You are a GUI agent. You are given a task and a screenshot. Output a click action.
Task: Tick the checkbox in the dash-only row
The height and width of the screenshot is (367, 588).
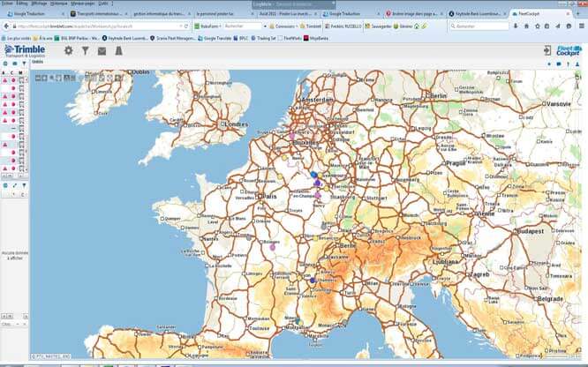(x=21, y=129)
